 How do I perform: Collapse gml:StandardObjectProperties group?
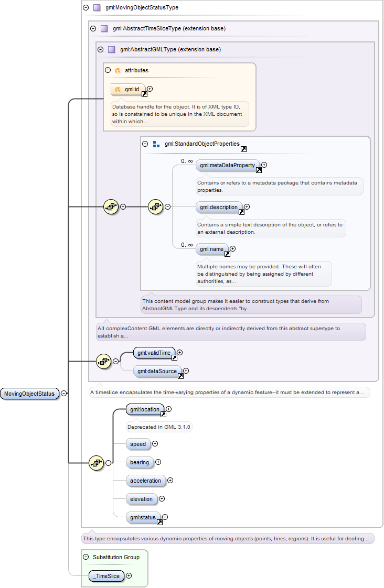(x=145, y=144)
